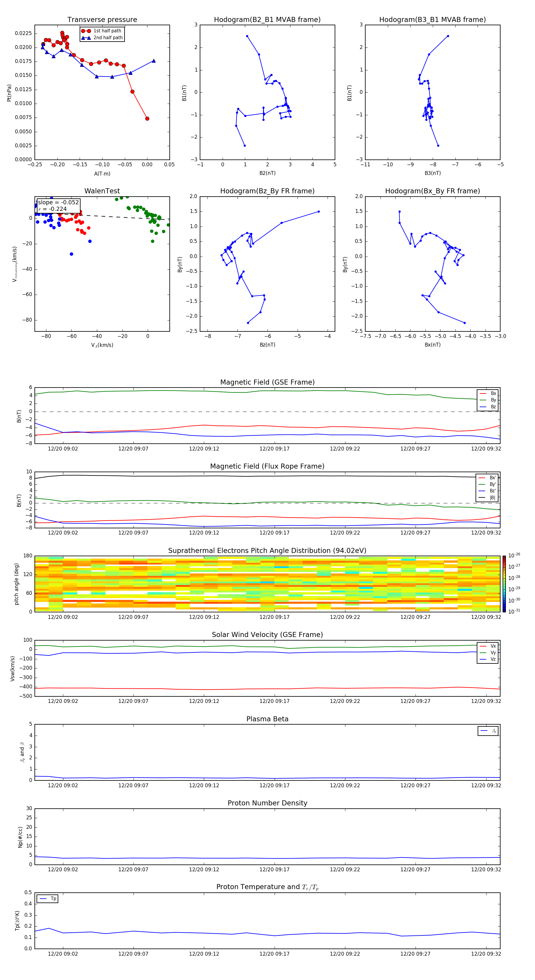The height and width of the screenshot is (980, 535).
Task: Click the 'Solar Wind Velocity (GSE Frame)' title
Action: tap(267, 635)
